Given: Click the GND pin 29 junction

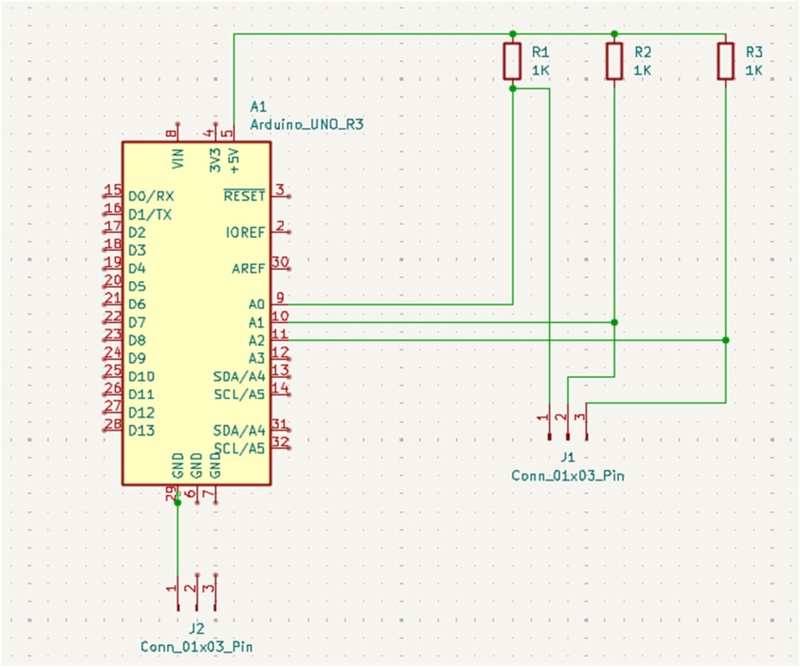Looking at the screenshot, I should click(x=178, y=503).
